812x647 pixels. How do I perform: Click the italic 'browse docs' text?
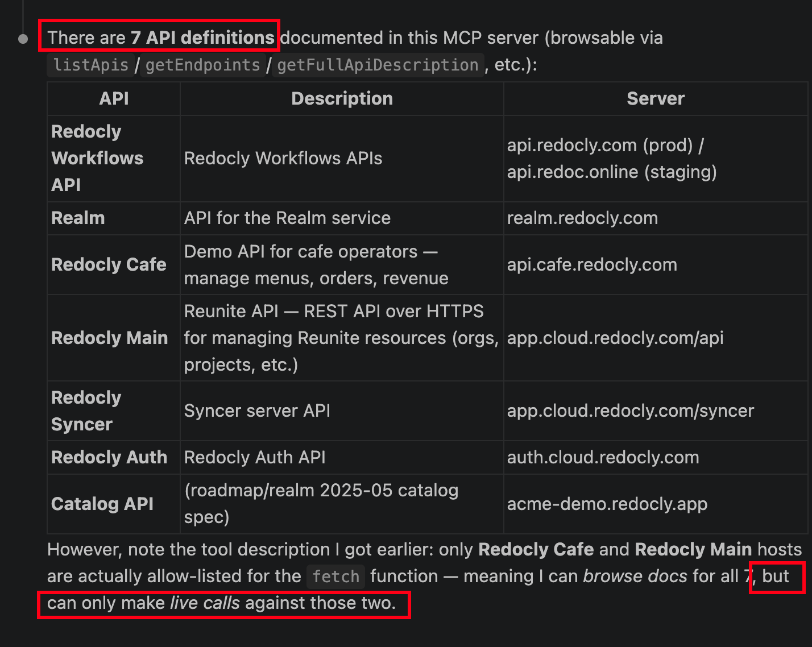click(x=635, y=577)
